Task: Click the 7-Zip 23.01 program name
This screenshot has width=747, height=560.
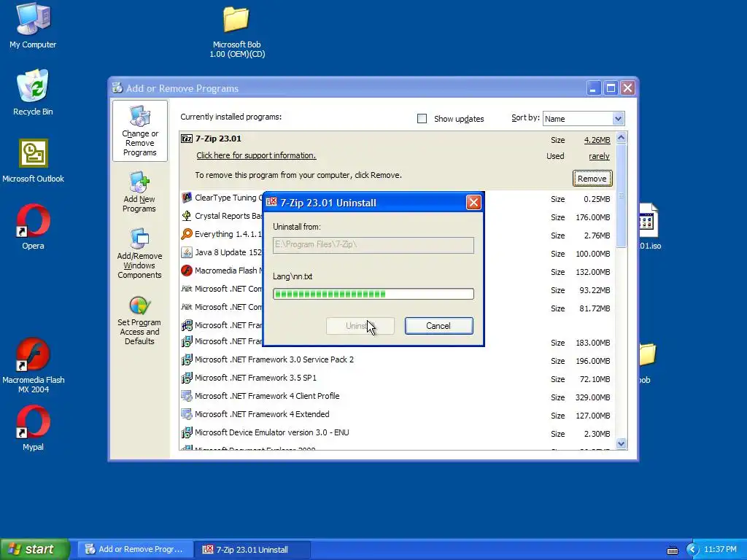Action: 218,139
